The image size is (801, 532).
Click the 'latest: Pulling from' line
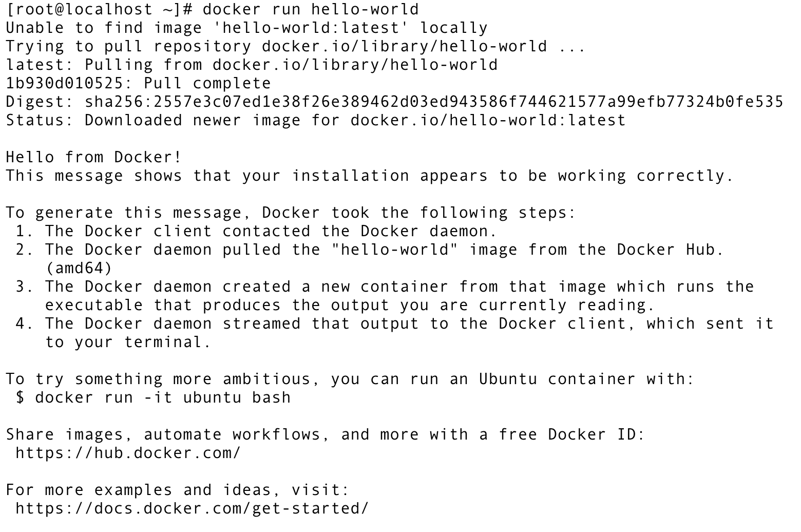(x=252, y=65)
